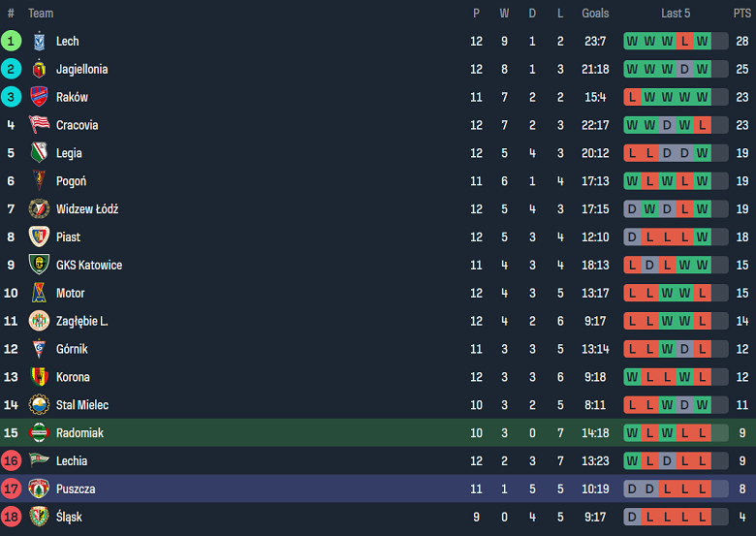Open the Zagłębie L. team link
The height and width of the screenshot is (536, 756).
(82, 321)
